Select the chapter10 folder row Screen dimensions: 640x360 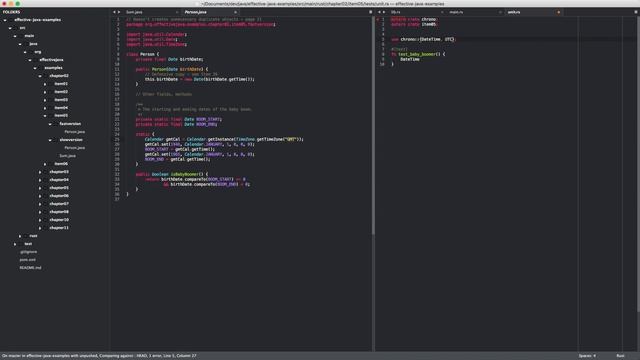(59, 220)
